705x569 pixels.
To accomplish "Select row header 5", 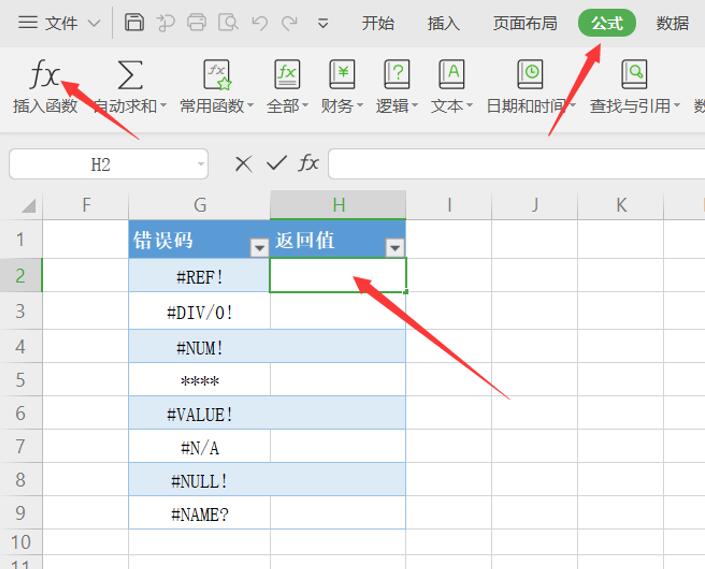I will pos(21,380).
